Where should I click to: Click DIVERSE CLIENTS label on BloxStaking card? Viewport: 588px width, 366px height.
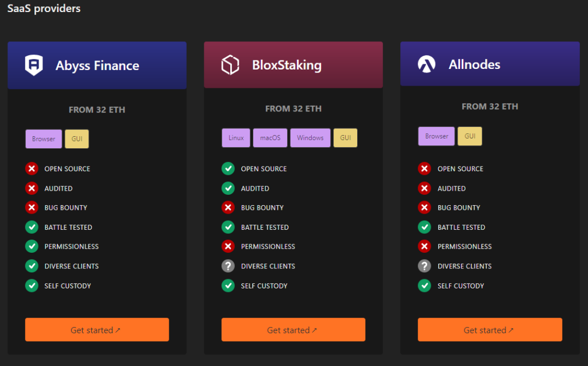tap(268, 266)
